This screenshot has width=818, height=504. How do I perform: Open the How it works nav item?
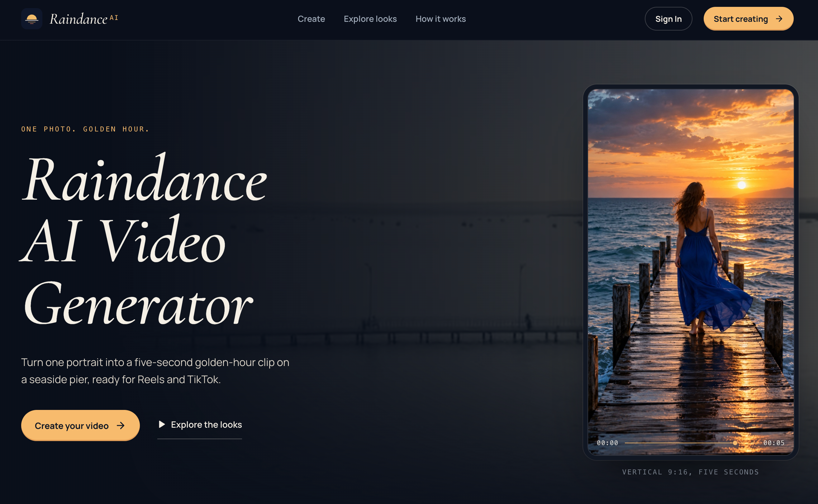coord(440,19)
